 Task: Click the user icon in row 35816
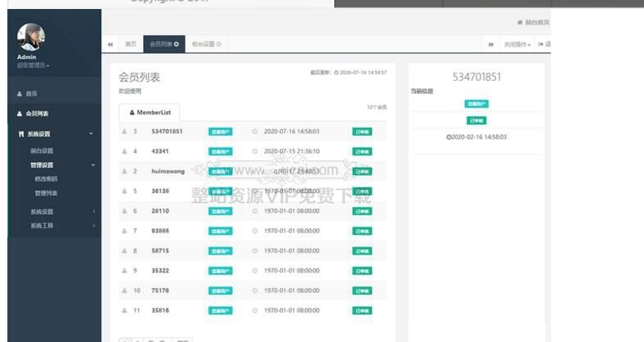tap(124, 310)
